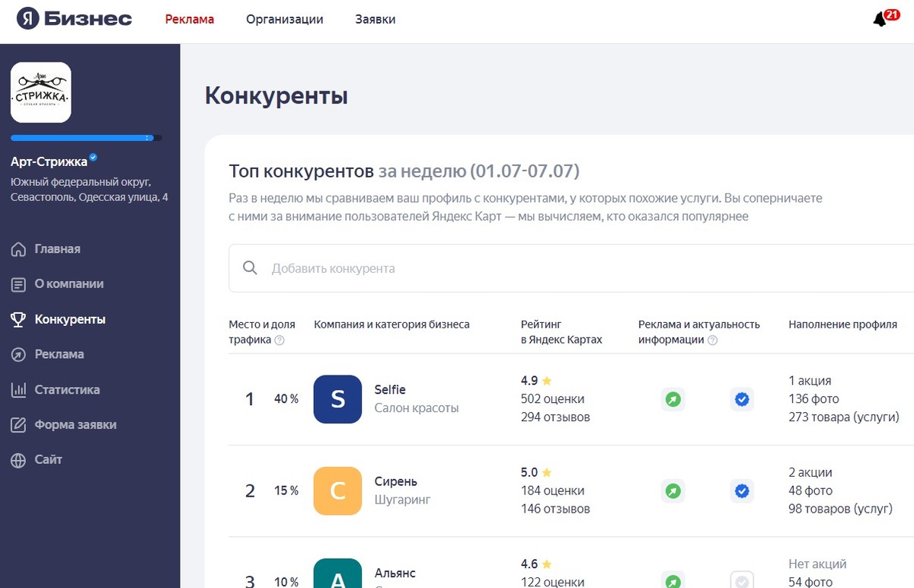This screenshot has height=588, width=914.
Task: Click the verified badge next to Арт-Стрижка
Action: 91,157
